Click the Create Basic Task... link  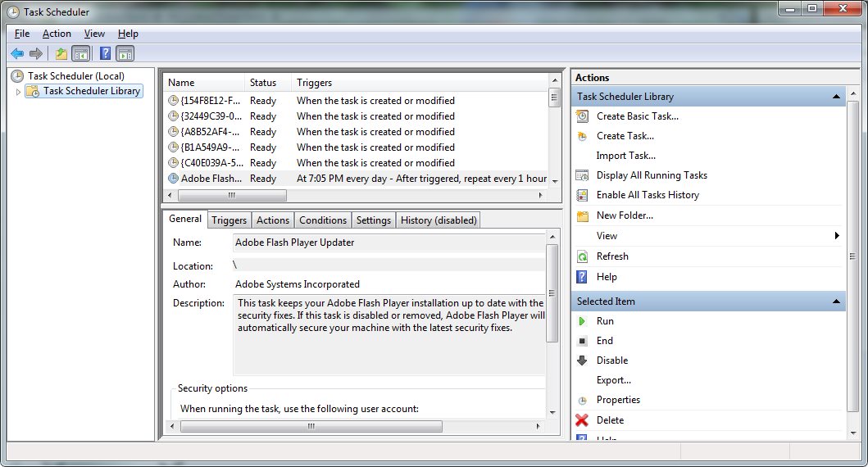point(637,116)
